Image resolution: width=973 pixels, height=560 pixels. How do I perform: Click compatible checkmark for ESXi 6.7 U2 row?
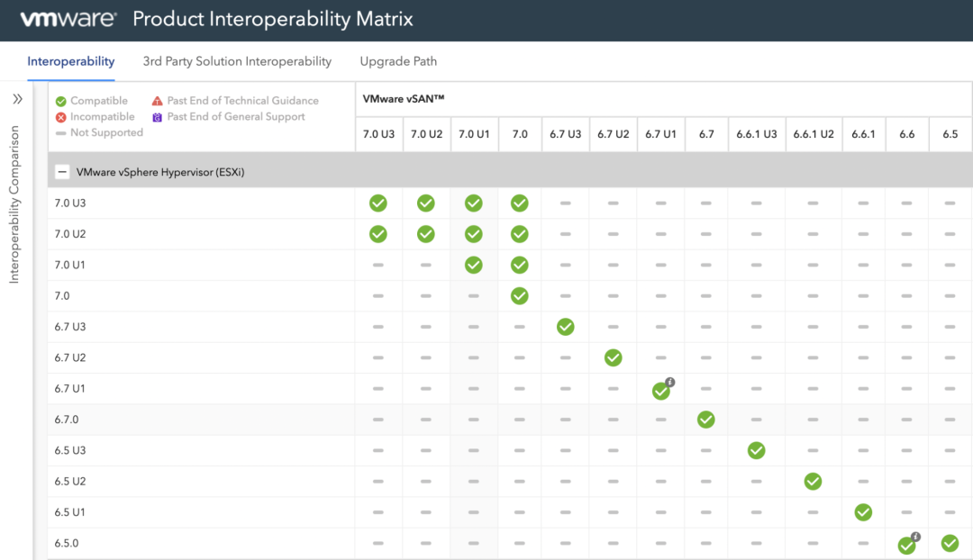click(x=614, y=357)
